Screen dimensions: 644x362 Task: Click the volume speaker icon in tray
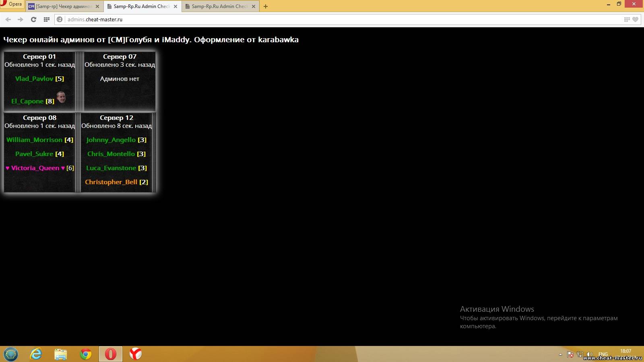pos(590,354)
